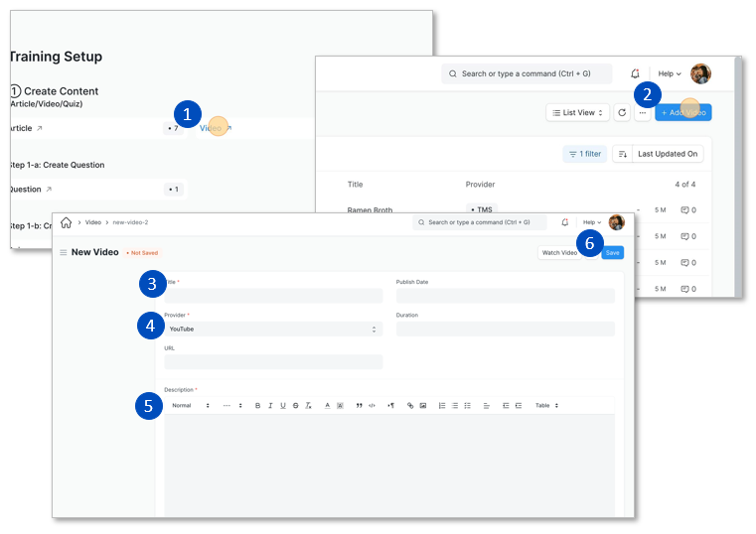Open the three-dots menu beside Add Video
Image resolution: width=756 pixels, height=534 pixels.
pos(643,113)
